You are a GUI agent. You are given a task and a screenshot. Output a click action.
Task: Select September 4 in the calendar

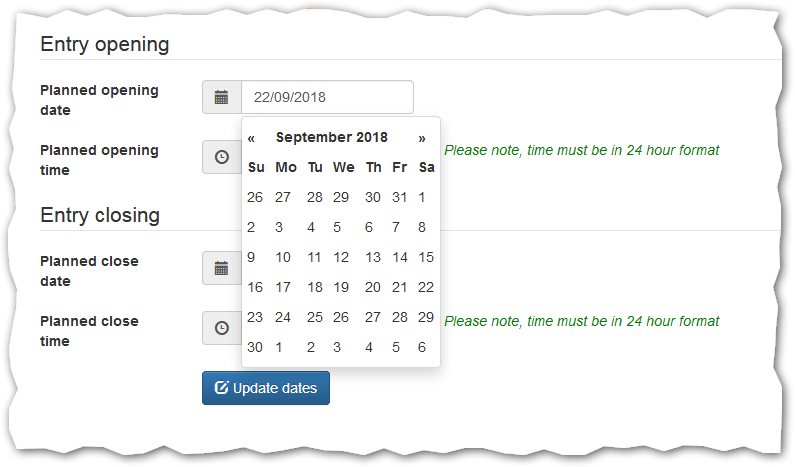click(x=313, y=227)
